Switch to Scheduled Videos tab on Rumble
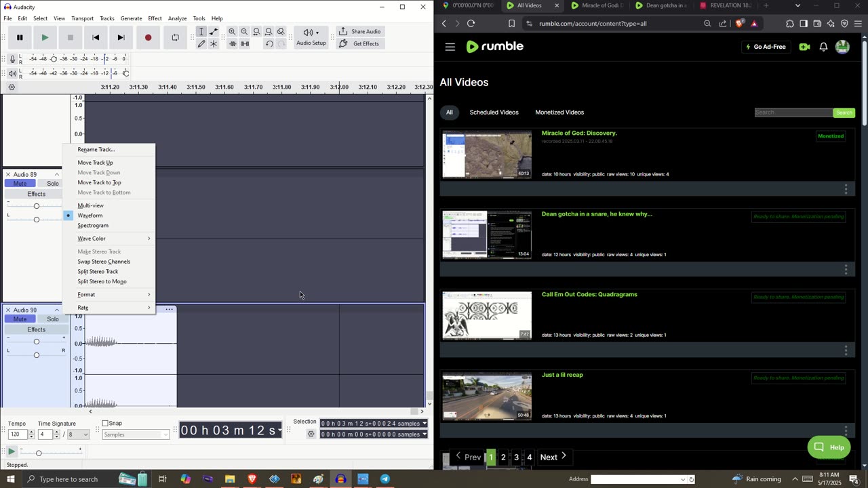868x488 pixels. tap(494, 113)
